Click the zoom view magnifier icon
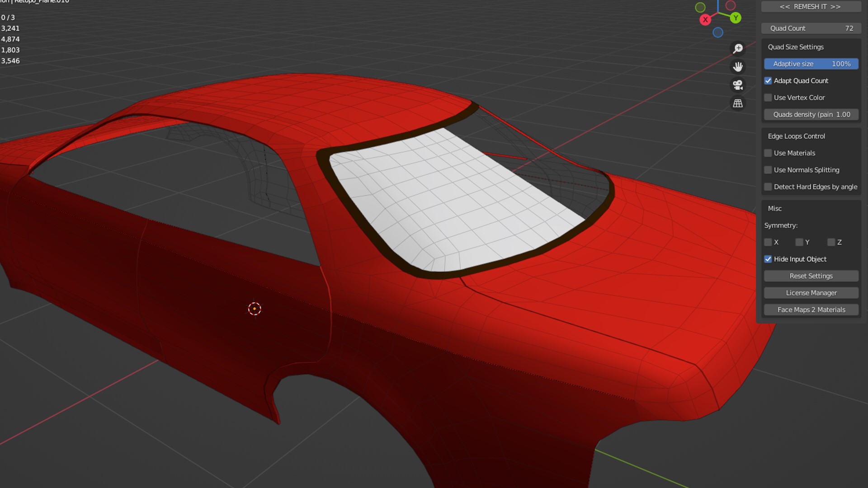The width and height of the screenshot is (868, 488). tap(738, 48)
